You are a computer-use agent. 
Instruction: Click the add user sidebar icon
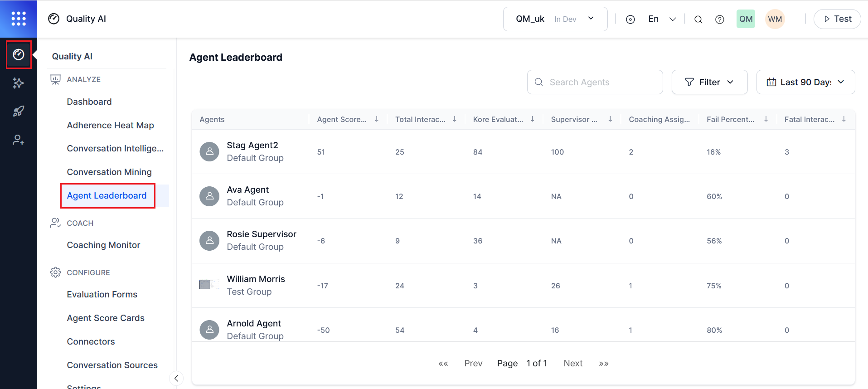(x=19, y=140)
